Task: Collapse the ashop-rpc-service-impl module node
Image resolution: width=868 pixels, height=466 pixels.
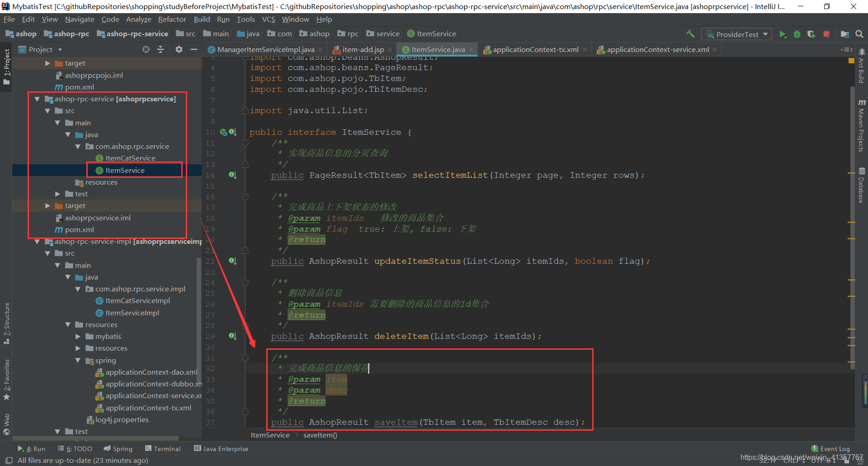Action: click(38, 242)
